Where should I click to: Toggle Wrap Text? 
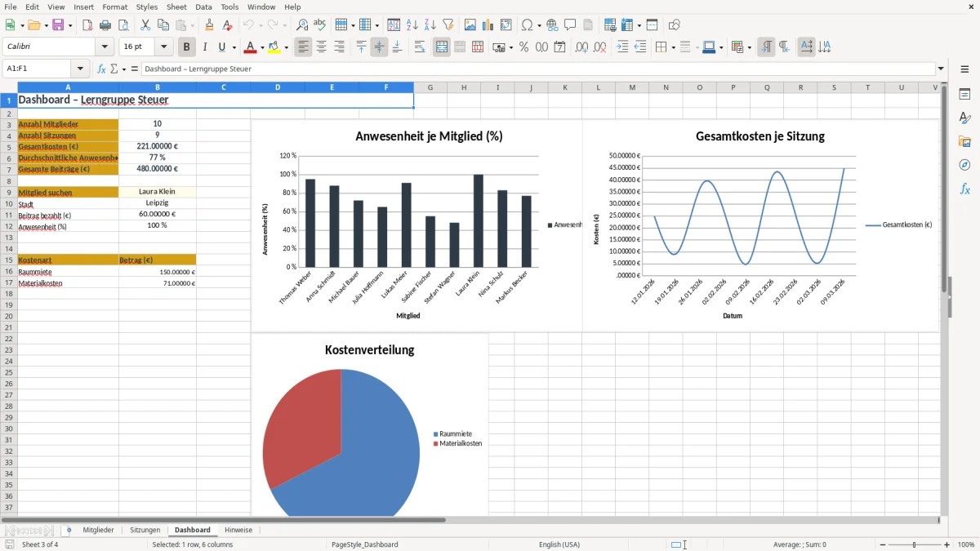(420, 47)
